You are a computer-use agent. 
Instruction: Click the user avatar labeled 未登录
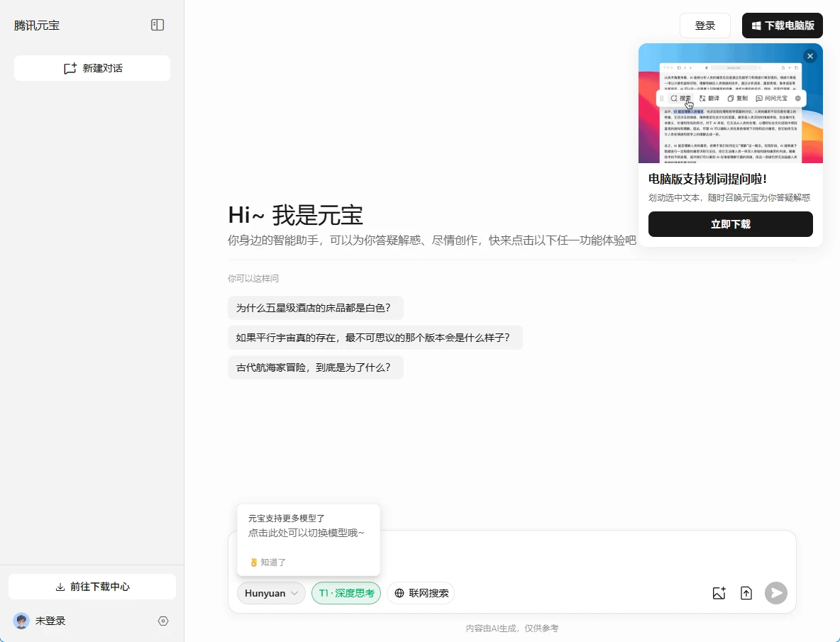(21, 621)
